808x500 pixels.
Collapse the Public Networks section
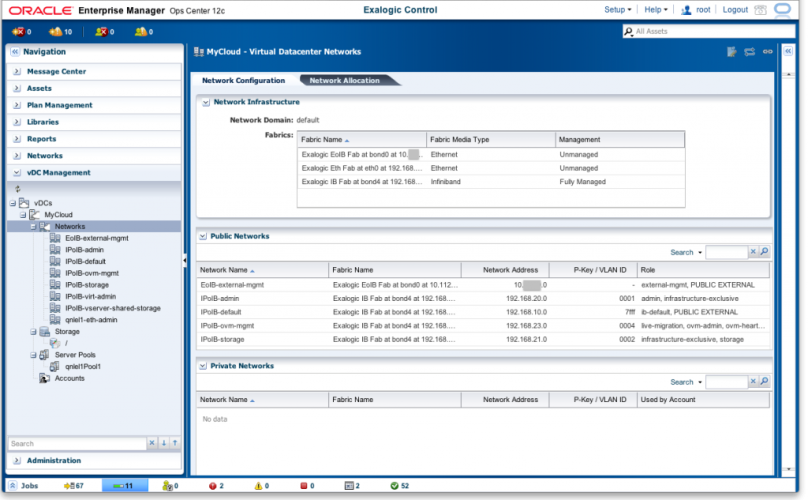click(203, 236)
